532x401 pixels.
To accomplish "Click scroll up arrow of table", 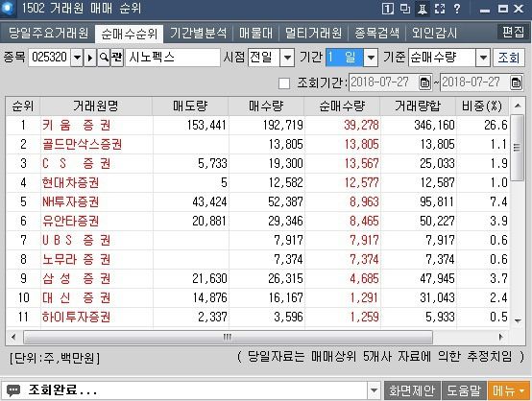I will (x=518, y=106).
